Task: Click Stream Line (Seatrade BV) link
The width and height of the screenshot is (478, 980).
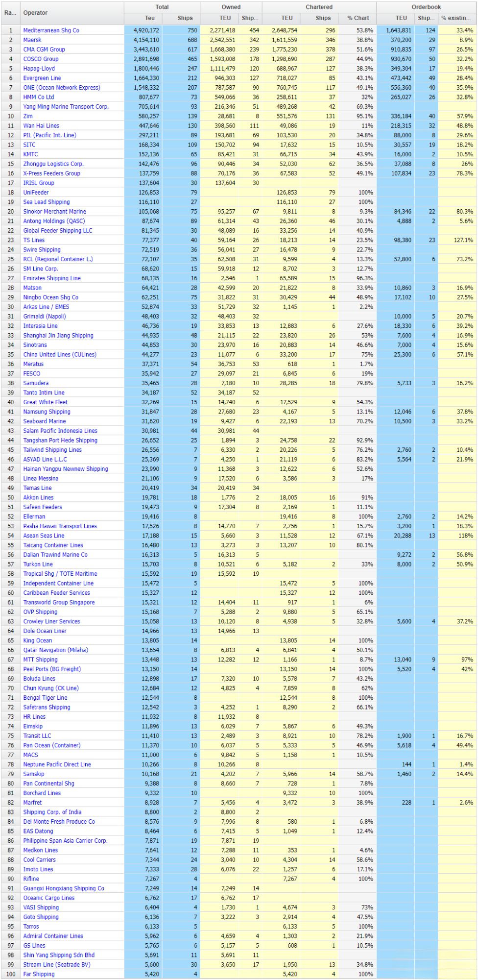Action: (57, 965)
